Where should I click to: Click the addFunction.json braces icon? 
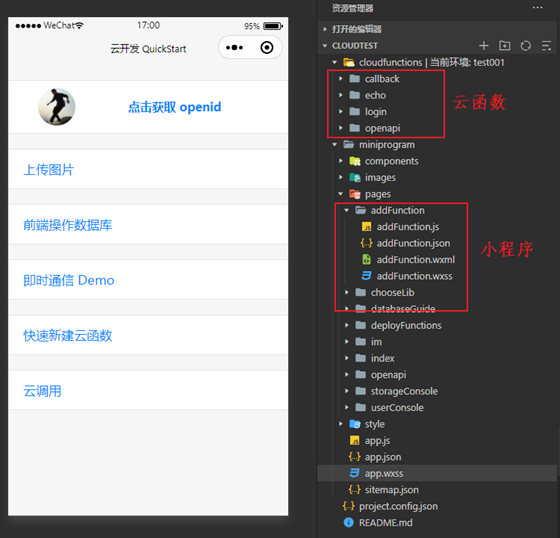click(x=366, y=243)
